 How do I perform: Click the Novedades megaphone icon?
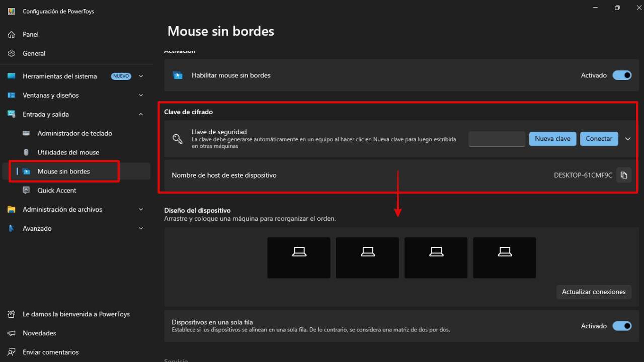pos(11,333)
